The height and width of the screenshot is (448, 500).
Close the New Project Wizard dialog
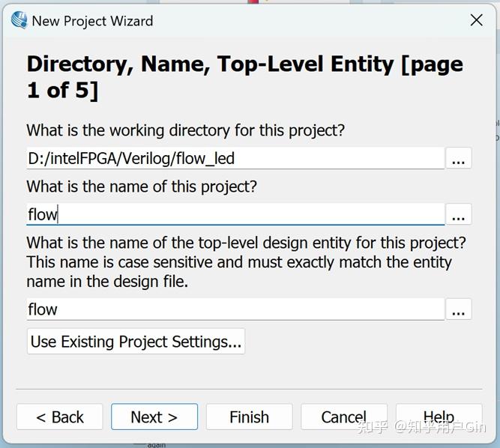pyautogui.click(x=476, y=20)
